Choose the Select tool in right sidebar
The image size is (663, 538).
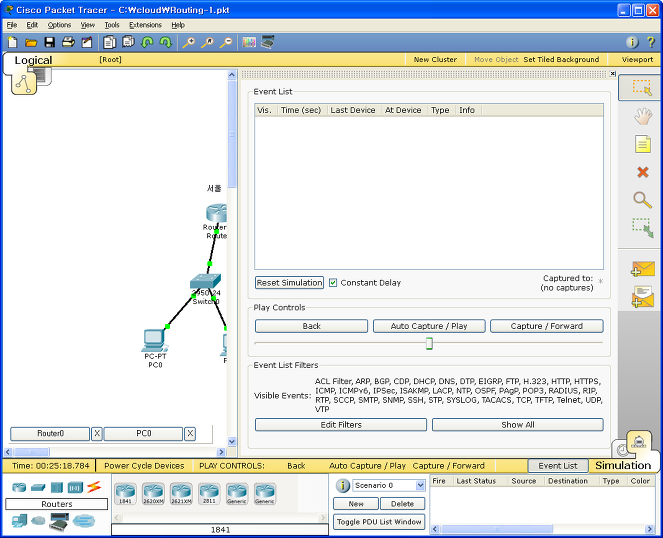(x=642, y=87)
